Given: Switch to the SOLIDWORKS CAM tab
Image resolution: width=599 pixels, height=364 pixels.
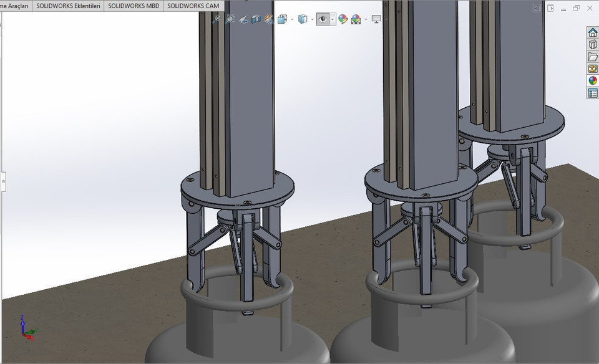Looking at the screenshot, I should [x=193, y=5].
